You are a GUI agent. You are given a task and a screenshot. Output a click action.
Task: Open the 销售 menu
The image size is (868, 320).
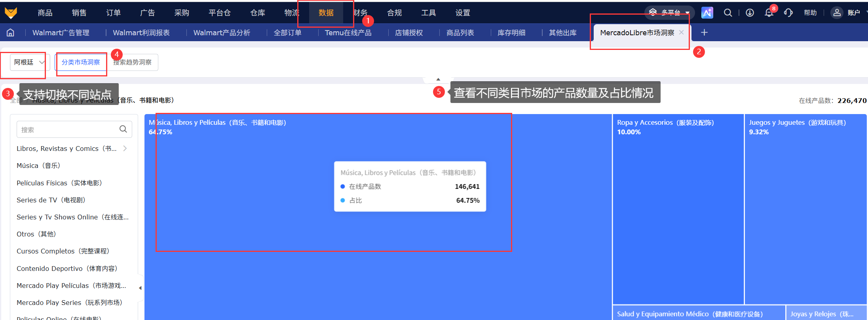[79, 13]
